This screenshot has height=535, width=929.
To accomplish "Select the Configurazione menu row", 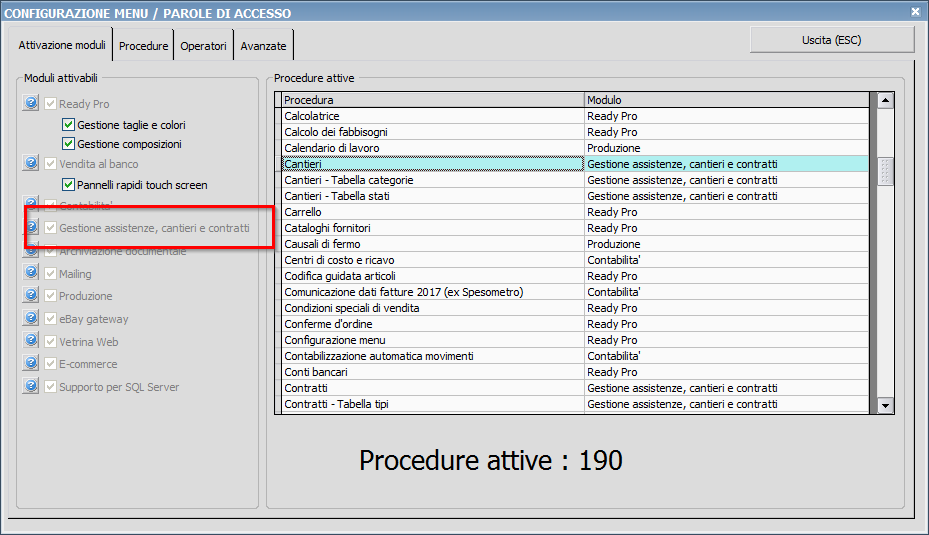I will [x=575, y=340].
